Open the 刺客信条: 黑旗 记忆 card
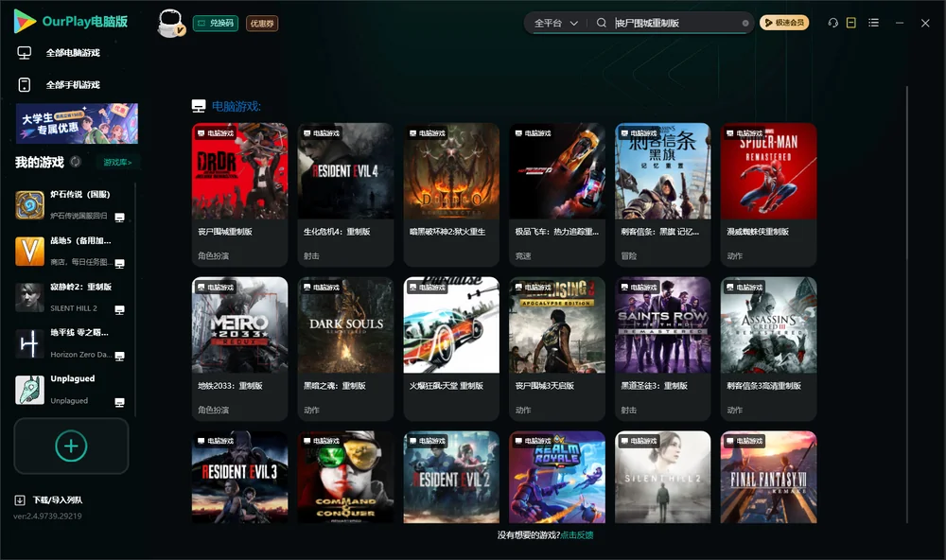This screenshot has width=946, height=560. 663,194
